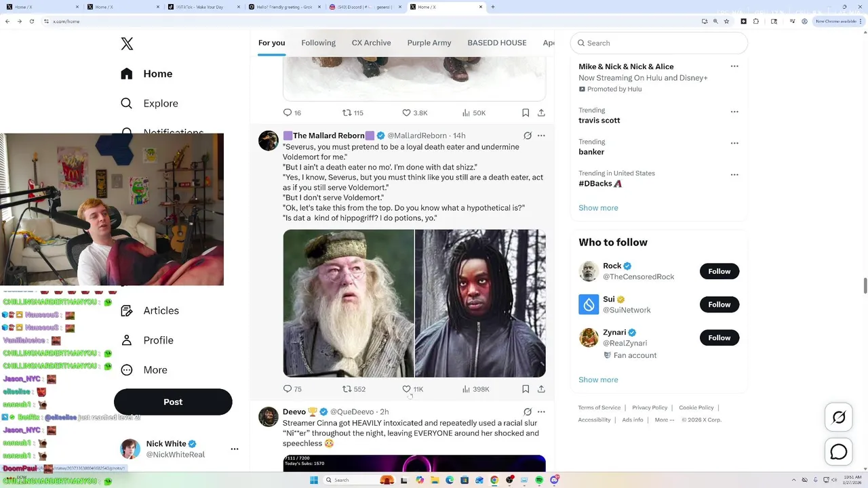This screenshot has height=488, width=868.
Task: Open options for travis scott trend
Action: pos(734,112)
